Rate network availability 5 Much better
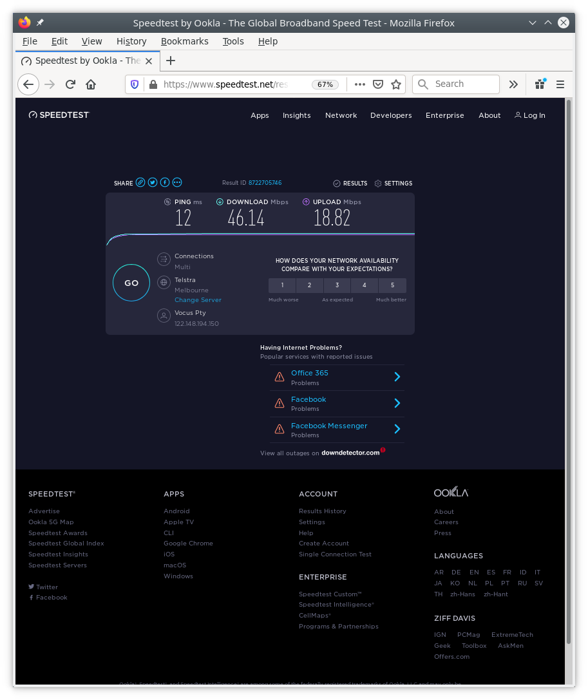Viewport: 588px width, 700px height. (x=392, y=285)
